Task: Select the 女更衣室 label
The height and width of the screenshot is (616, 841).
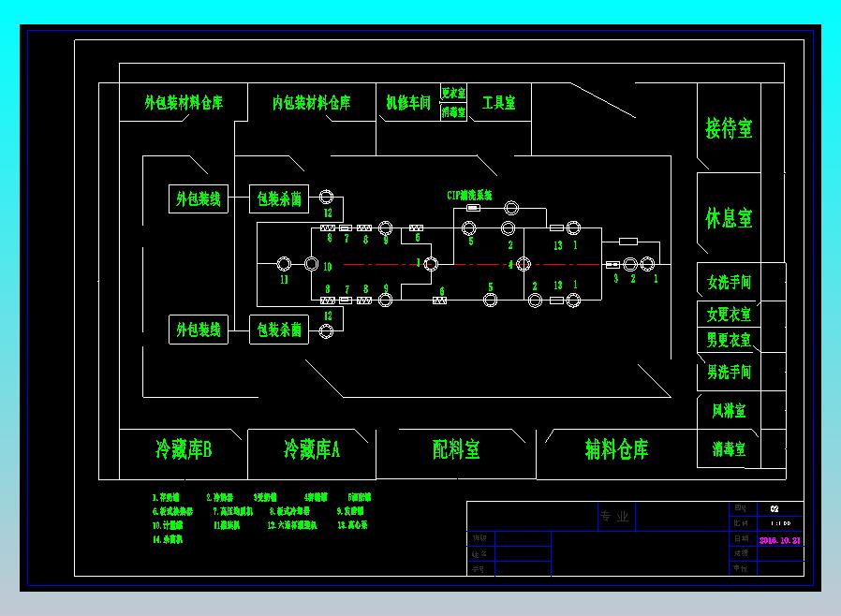Action: click(x=729, y=315)
